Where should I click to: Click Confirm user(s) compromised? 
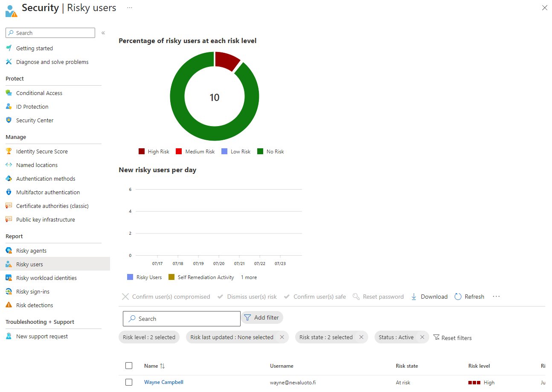[x=166, y=297]
